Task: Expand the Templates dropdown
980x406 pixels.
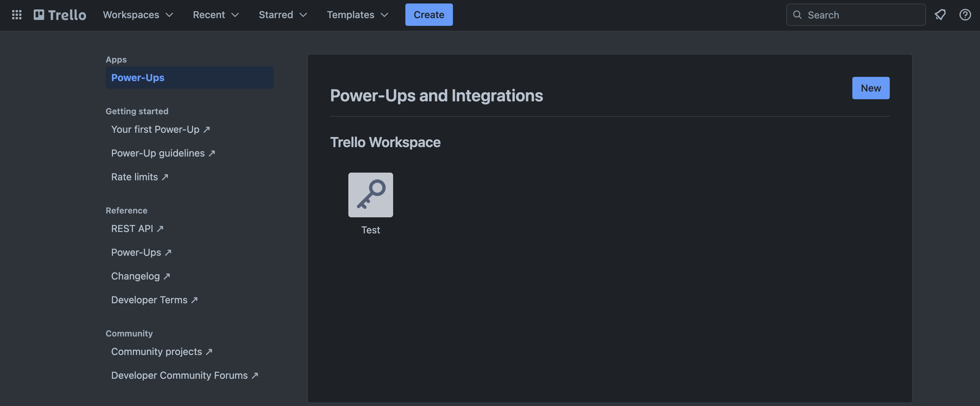Action: 357,15
